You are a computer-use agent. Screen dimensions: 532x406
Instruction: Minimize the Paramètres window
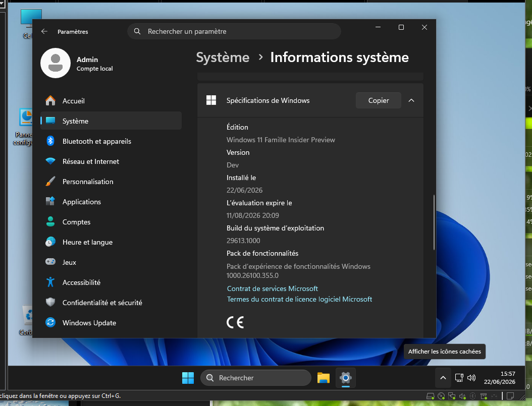(378, 27)
